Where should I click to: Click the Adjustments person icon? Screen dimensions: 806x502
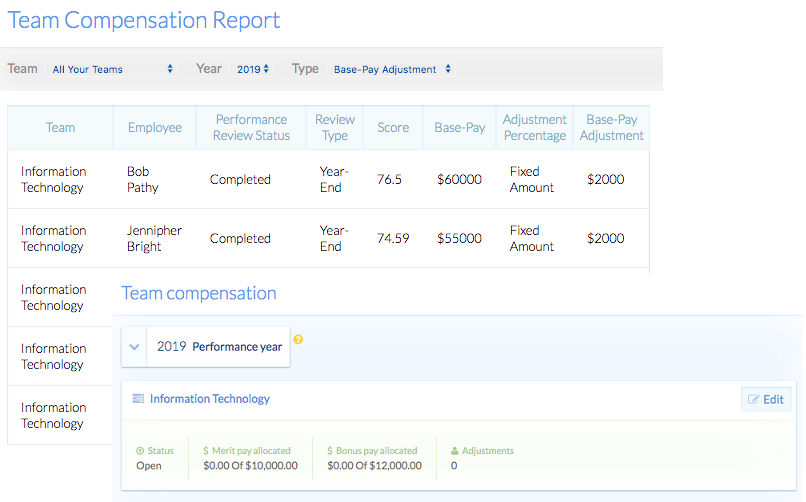pyautogui.click(x=455, y=451)
